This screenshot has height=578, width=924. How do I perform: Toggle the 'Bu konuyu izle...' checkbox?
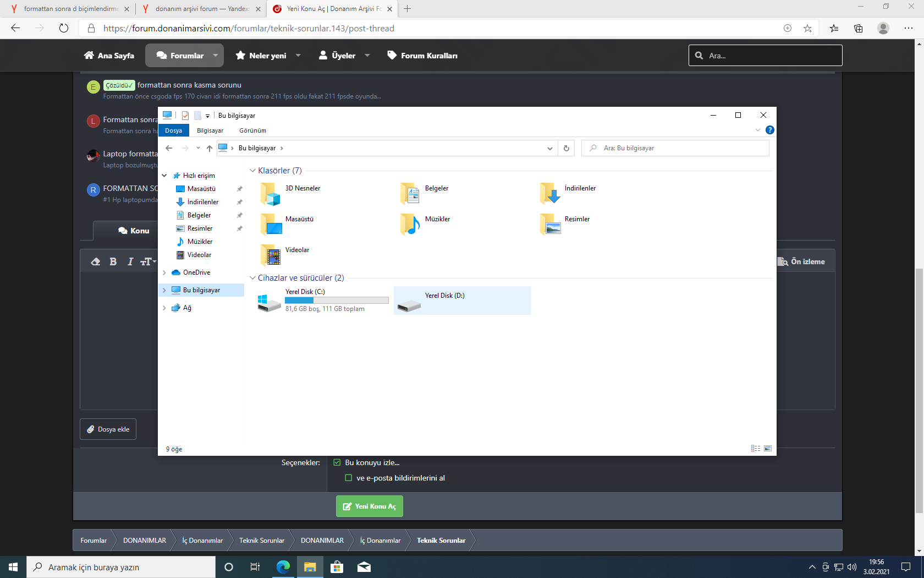click(337, 462)
